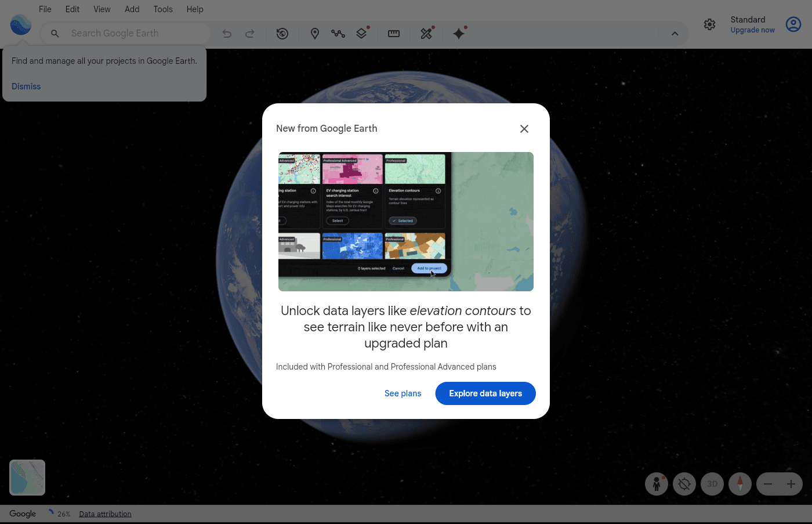Open the sketching tools
Image resolution: width=812 pixels, height=524 pixels.
pos(426,34)
